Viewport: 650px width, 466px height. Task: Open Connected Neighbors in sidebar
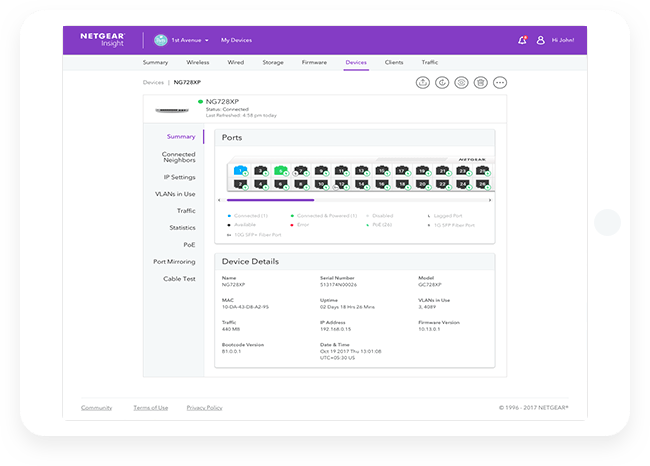coord(179,157)
